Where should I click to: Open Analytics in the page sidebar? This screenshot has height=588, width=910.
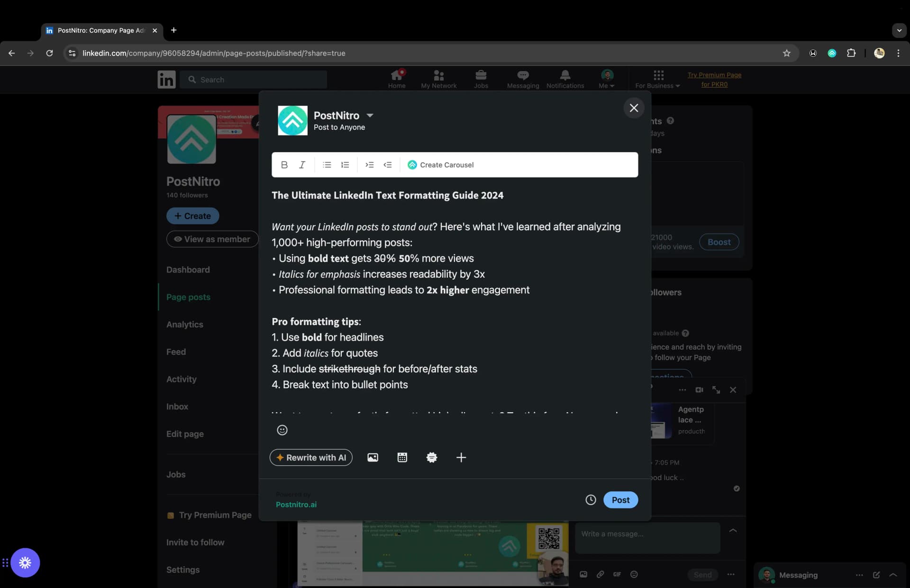click(184, 324)
